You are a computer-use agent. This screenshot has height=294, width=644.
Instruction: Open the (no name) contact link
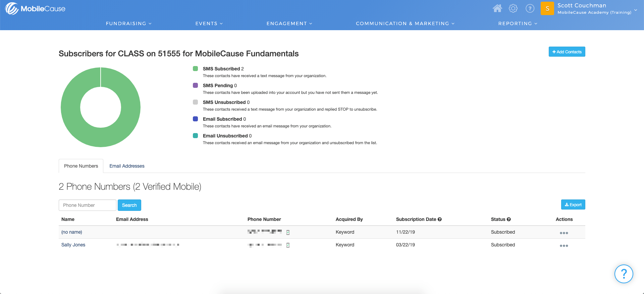click(72, 232)
